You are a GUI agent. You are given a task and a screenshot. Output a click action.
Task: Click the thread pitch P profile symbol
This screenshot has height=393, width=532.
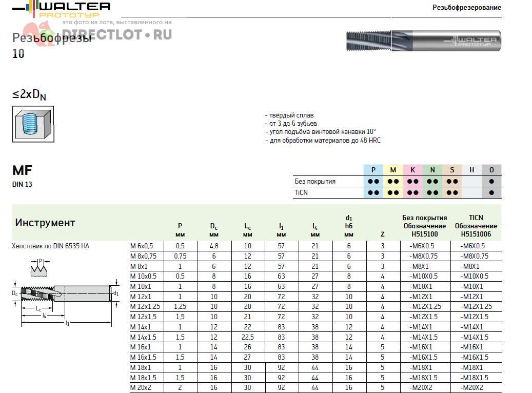[x=40, y=267]
